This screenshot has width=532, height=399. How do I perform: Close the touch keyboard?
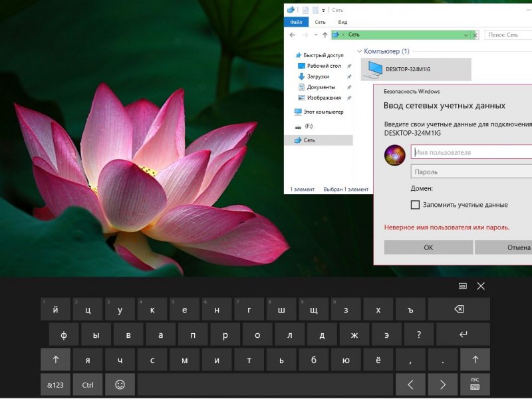[x=481, y=286]
